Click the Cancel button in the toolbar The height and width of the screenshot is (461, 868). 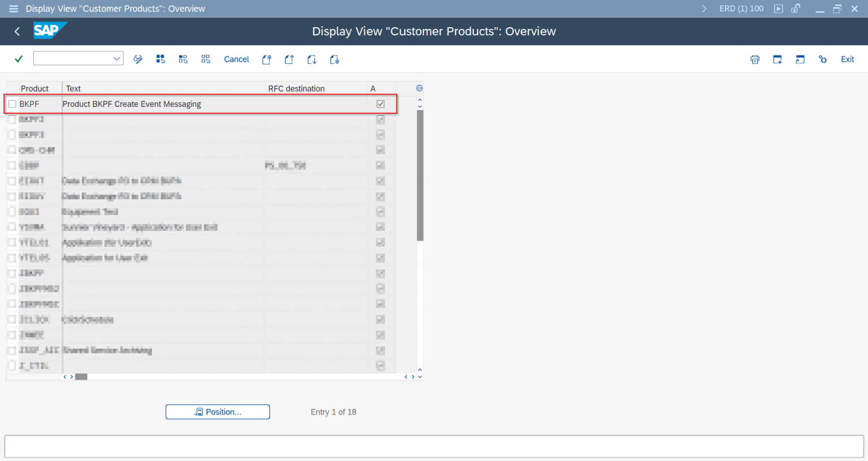coord(236,59)
